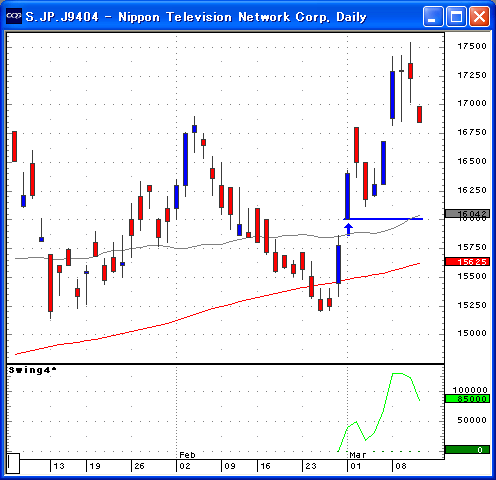Click the 16500 price scale label
The width and height of the screenshot is (496, 480).
472,161
